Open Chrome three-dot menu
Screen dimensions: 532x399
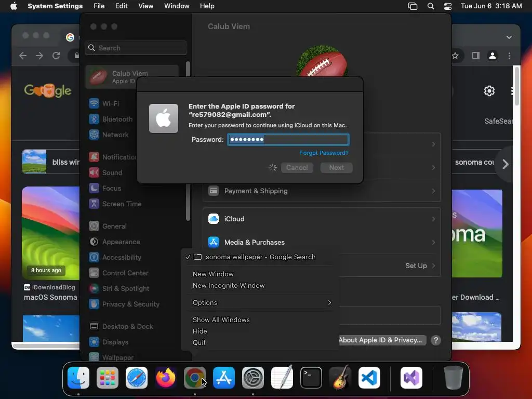click(x=509, y=56)
